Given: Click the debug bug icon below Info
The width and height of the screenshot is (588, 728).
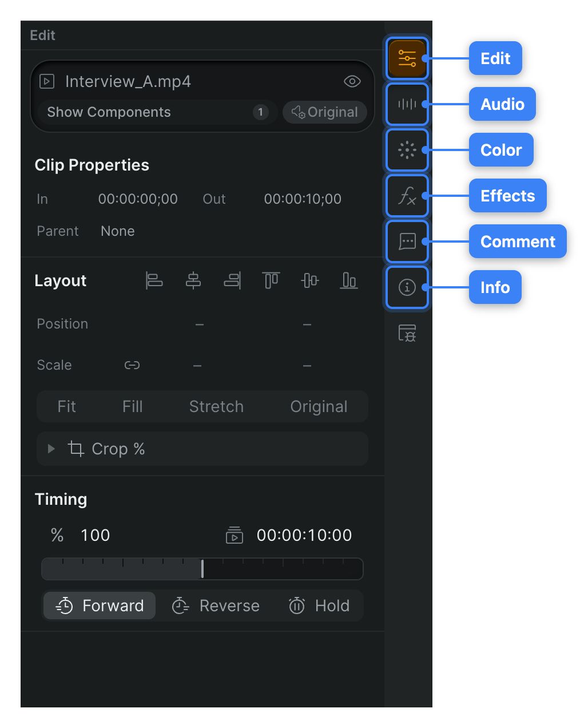Looking at the screenshot, I should (x=407, y=333).
